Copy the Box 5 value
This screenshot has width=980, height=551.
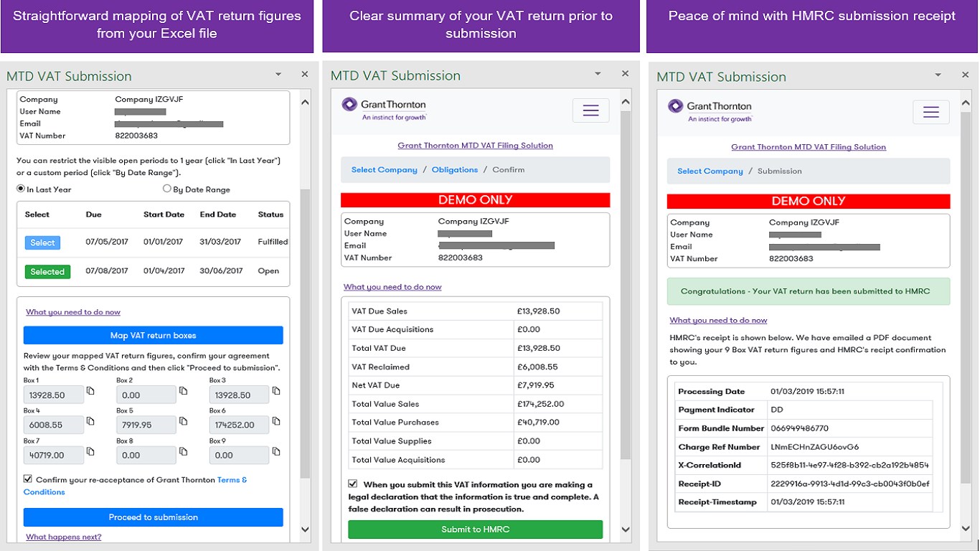click(184, 421)
